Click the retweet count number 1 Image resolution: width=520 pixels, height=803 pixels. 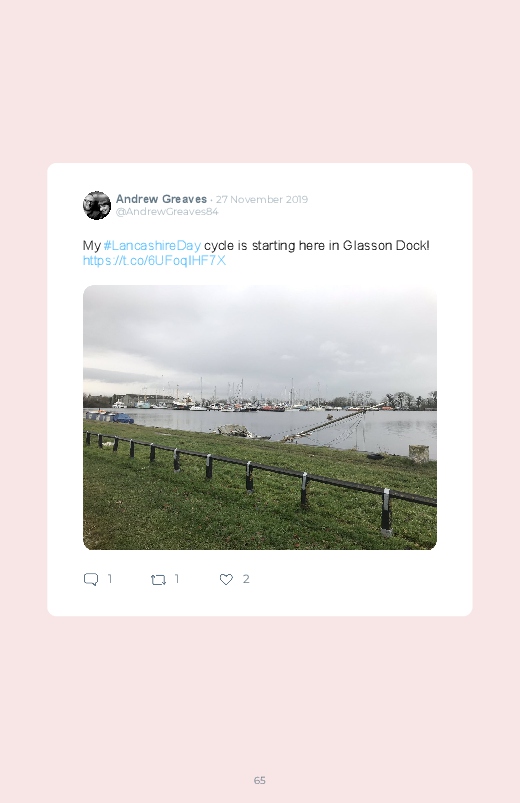coord(177,579)
